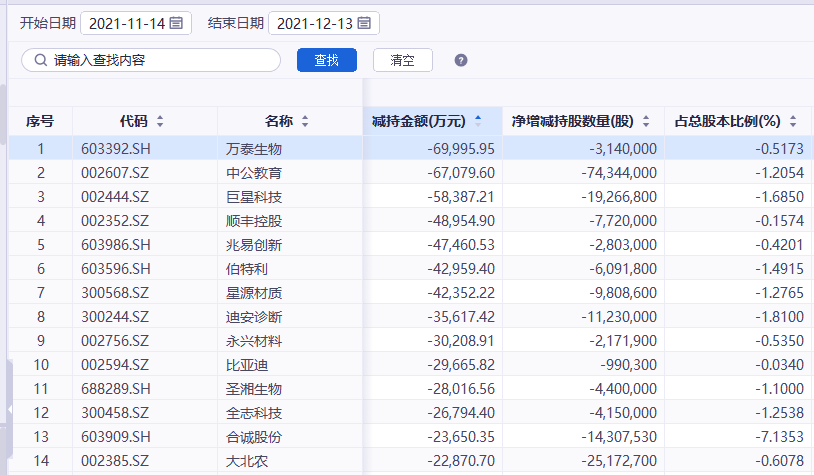This screenshot has height=475, width=814.
Task: Open the start date calendar icon
Action: coord(177,23)
